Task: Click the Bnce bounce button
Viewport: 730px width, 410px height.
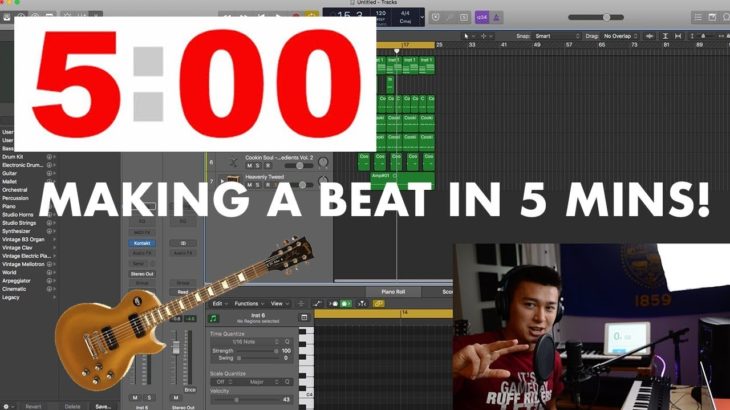Action: pyautogui.click(x=190, y=390)
